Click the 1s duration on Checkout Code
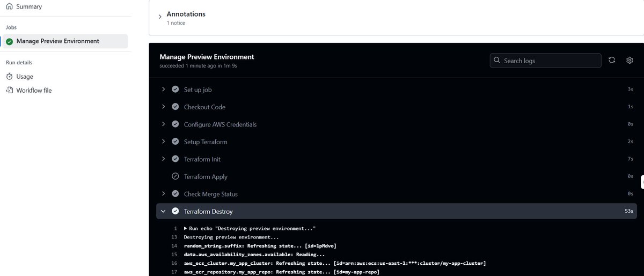 coord(631,107)
